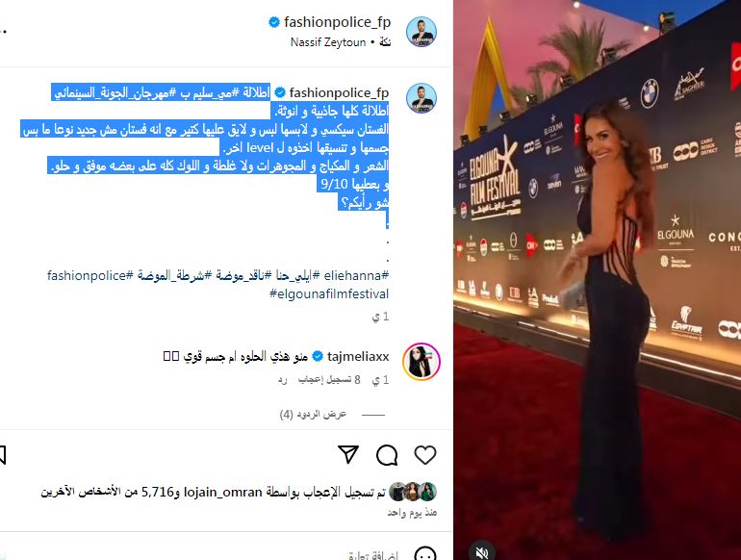The image size is (741, 560).
Task: Save post with the bookmark icon
Action: (x=2, y=455)
